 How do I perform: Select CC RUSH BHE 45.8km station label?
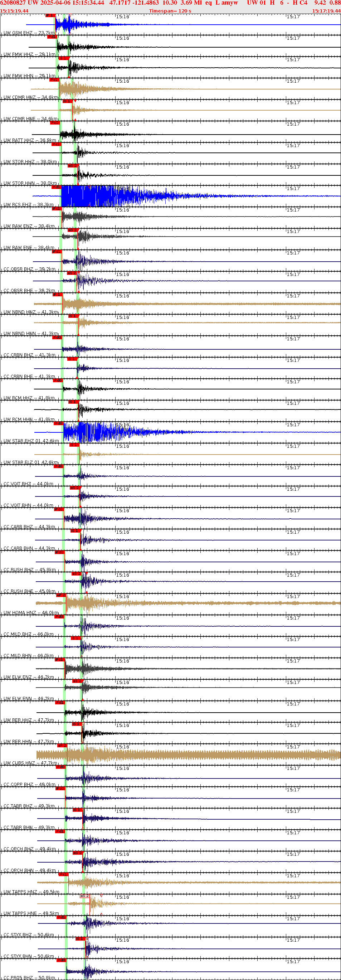pos(30,591)
